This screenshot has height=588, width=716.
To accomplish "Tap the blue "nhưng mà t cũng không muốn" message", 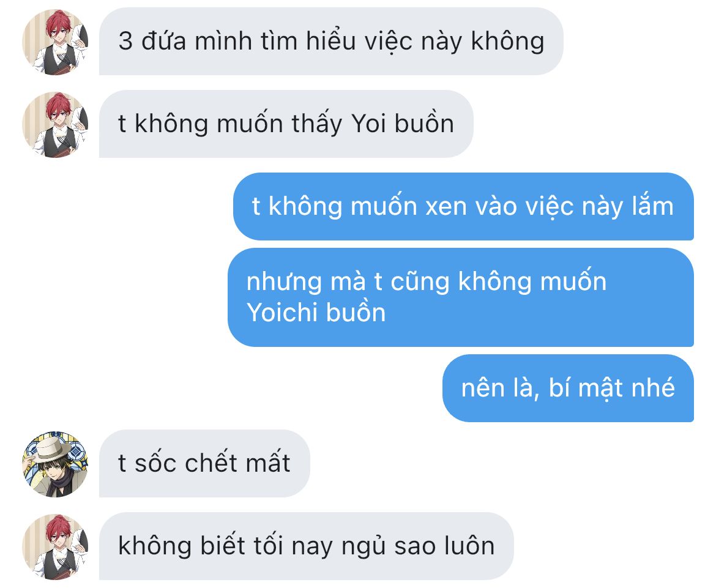I will click(461, 297).
